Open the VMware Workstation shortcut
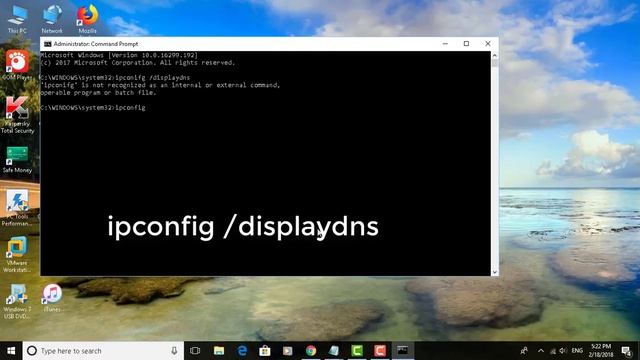The height and width of the screenshot is (360, 640). 17,254
